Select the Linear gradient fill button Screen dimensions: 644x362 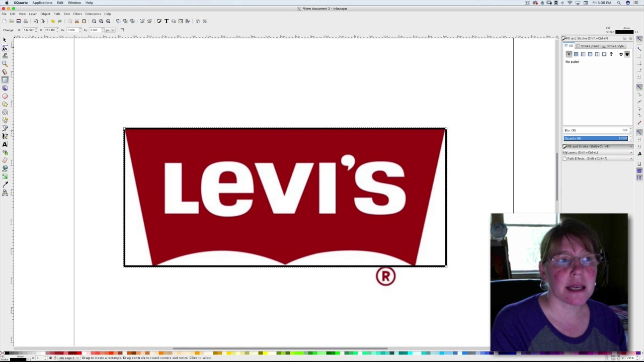coord(583,54)
